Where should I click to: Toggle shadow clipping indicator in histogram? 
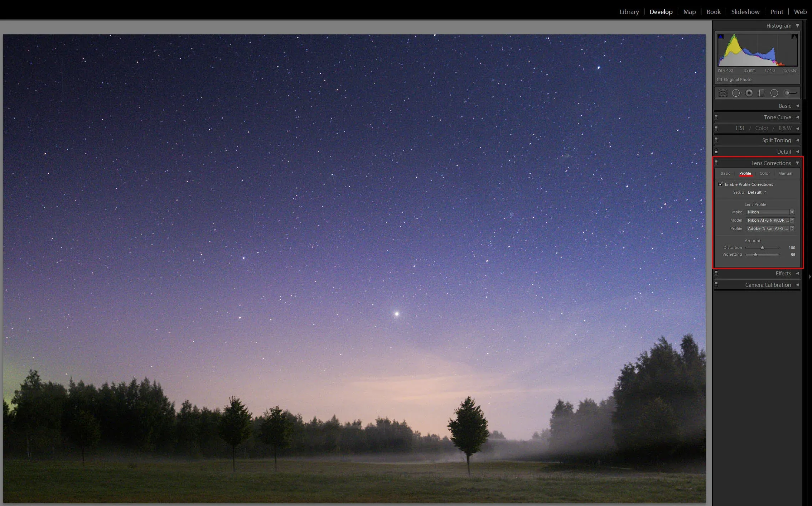click(721, 37)
